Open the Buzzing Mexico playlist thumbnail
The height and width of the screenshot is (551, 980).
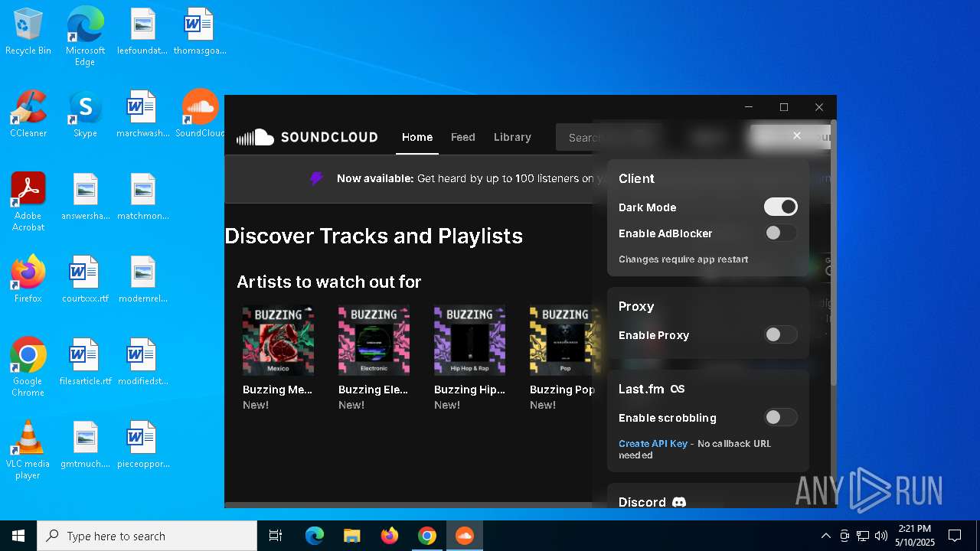tap(278, 340)
